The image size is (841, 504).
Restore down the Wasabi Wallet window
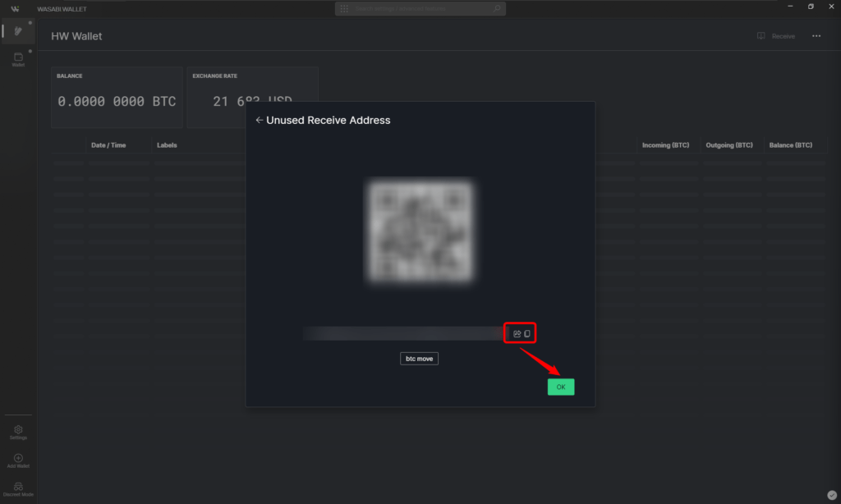pyautogui.click(x=811, y=7)
